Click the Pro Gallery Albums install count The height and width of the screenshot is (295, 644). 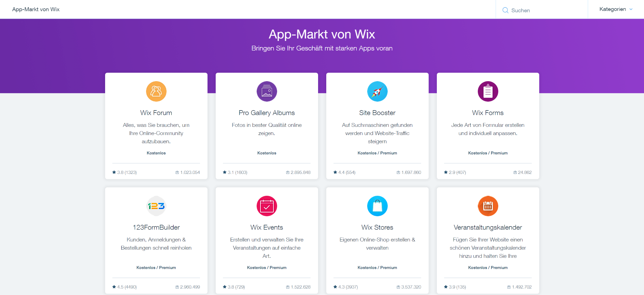(x=298, y=172)
